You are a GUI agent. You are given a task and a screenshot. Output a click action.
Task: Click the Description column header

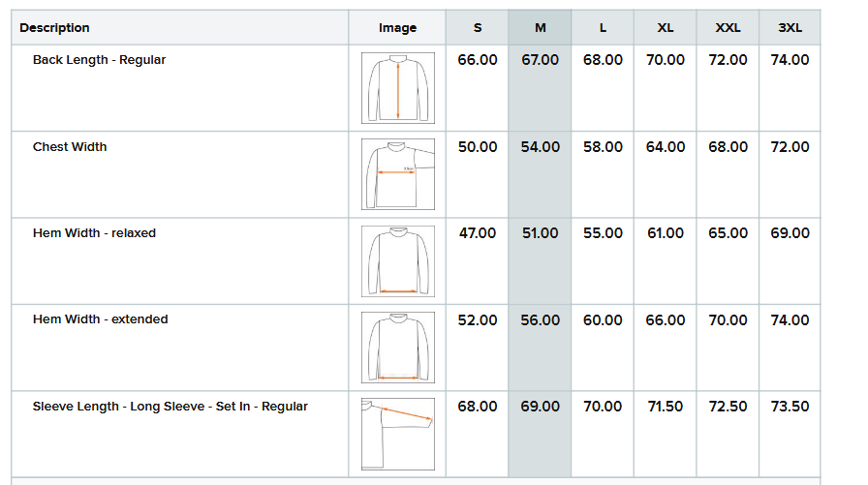[x=54, y=28]
